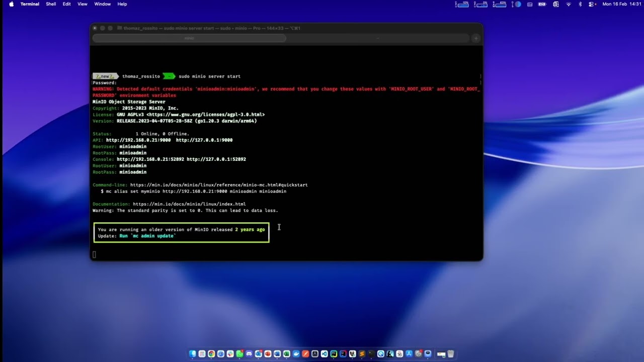The width and height of the screenshot is (644, 362).
Task: Open the Shell menu
Action: [51, 4]
